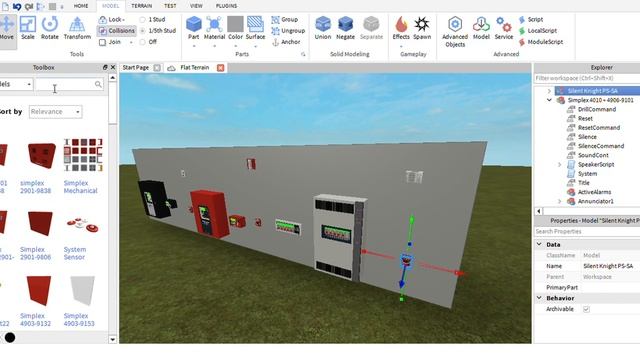640x360 pixels.
Task: Open the Service insert dialog
Action: 504,29
